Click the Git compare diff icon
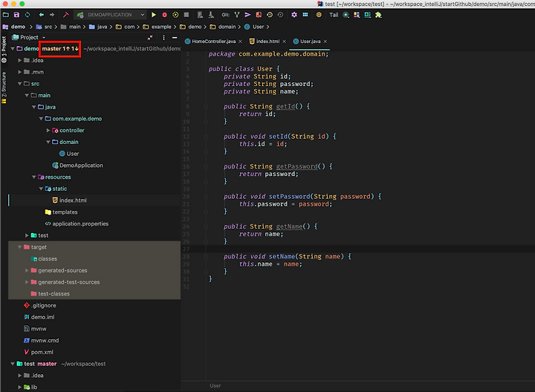The image size is (535, 392). (x=259, y=15)
